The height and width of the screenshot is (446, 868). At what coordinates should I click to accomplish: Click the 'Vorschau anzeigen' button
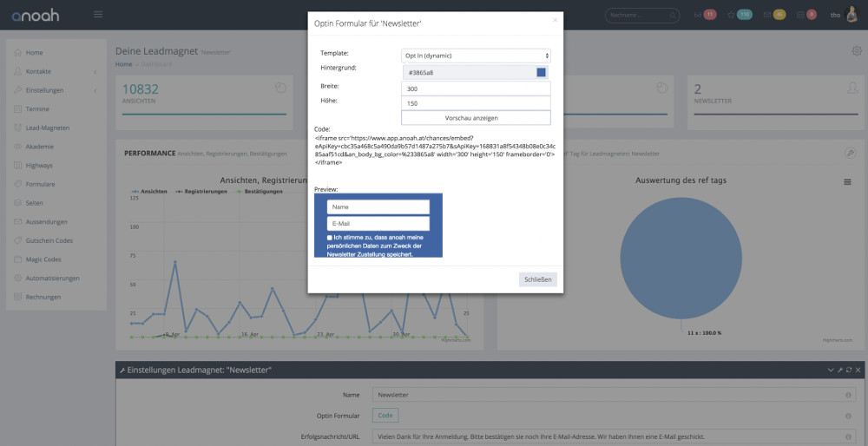click(476, 118)
